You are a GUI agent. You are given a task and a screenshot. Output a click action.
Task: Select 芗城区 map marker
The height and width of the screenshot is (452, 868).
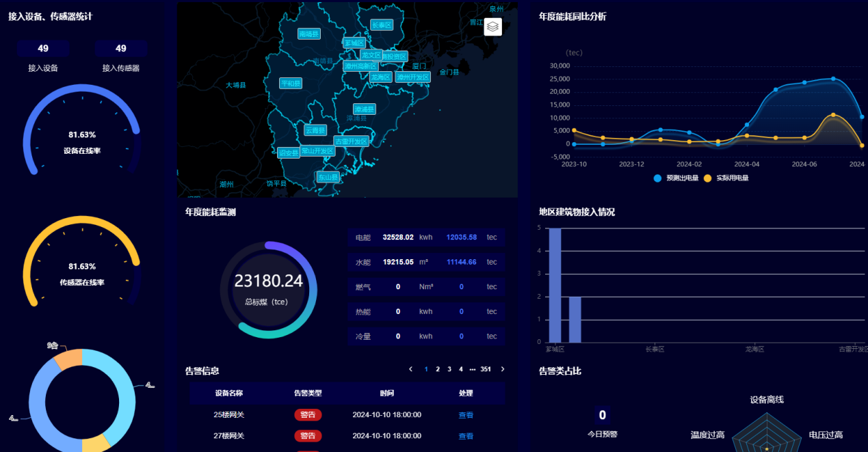click(x=354, y=42)
